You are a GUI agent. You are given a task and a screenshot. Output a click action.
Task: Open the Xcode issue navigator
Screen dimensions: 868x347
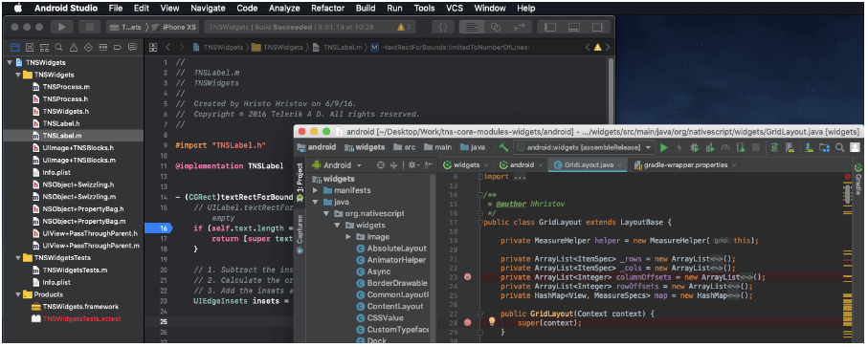[73, 48]
